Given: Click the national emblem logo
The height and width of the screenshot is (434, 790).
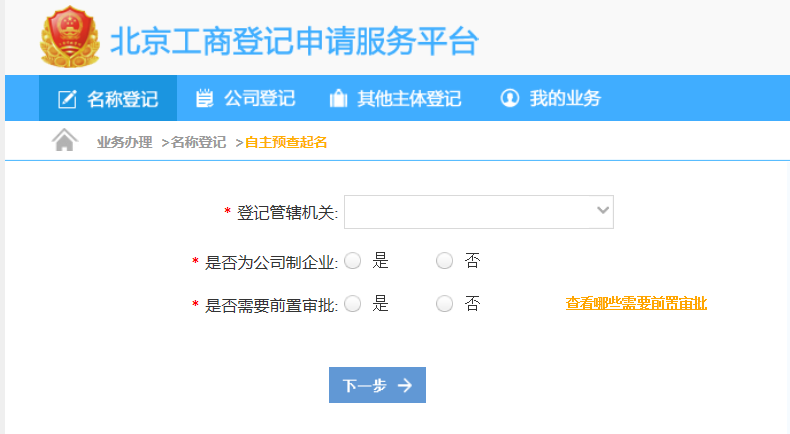Looking at the screenshot, I should click(x=70, y=39).
